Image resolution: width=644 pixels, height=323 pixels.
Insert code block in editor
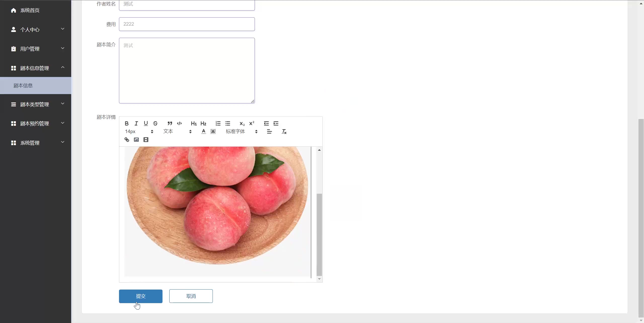coord(179,124)
